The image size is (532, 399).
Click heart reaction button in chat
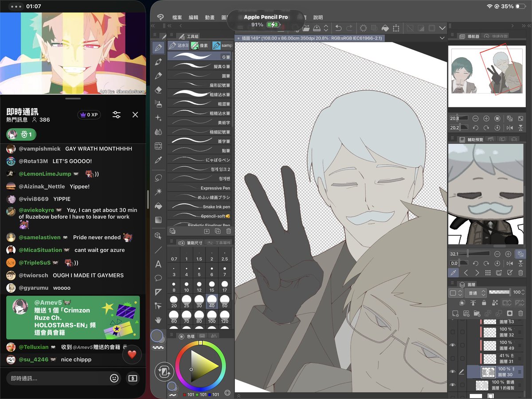pyautogui.click(x=132, y=354)
